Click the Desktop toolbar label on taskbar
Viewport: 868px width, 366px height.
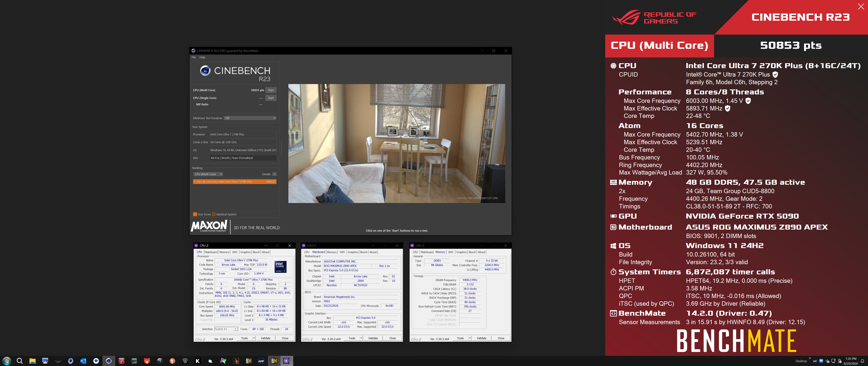[x=801, y=361]
